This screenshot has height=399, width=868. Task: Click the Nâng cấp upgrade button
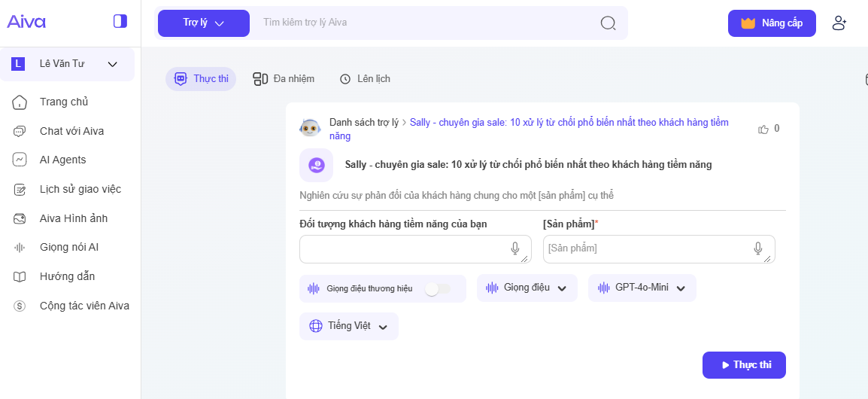point(771,23)
